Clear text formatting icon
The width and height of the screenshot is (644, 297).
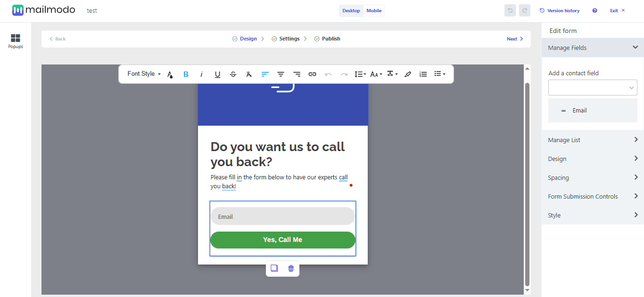click(x=249, y=74)
